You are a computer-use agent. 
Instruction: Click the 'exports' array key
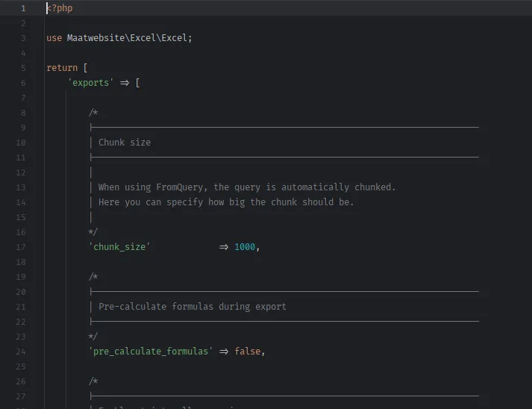coord(90,83)
